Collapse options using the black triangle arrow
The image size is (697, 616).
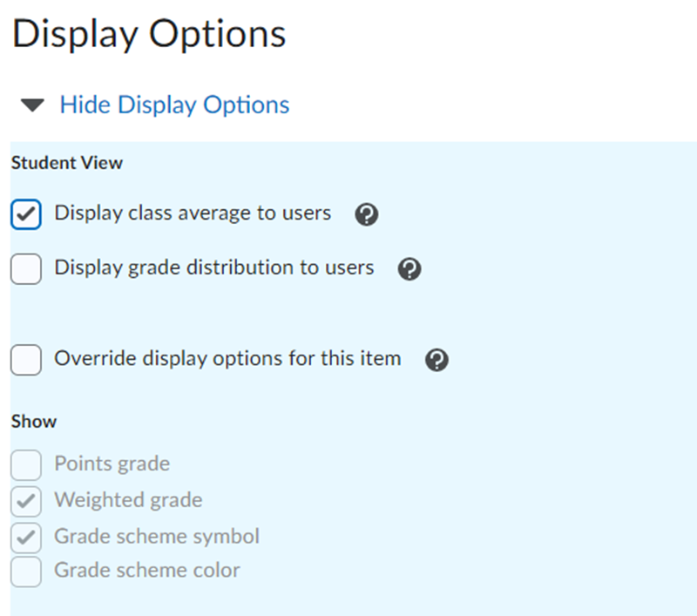pyautogui.click(x=32, y=105)
